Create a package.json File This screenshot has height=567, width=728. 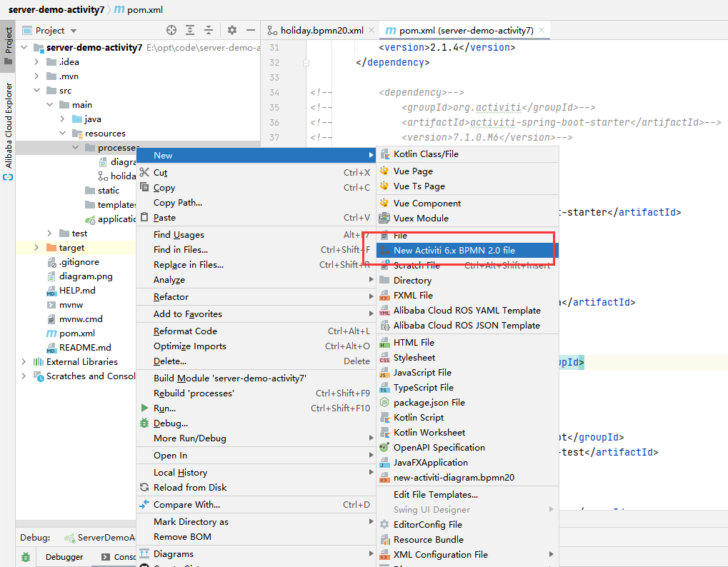pyautogui.click(x=467, y=402)
